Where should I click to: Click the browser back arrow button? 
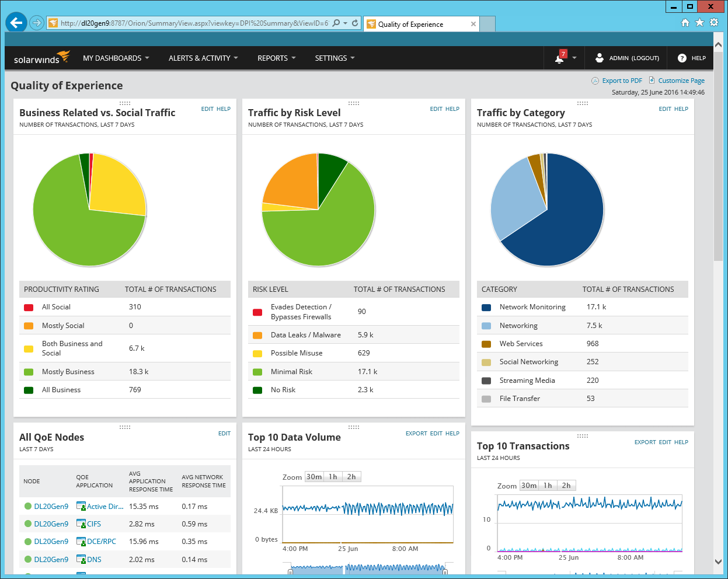(16, 23)
